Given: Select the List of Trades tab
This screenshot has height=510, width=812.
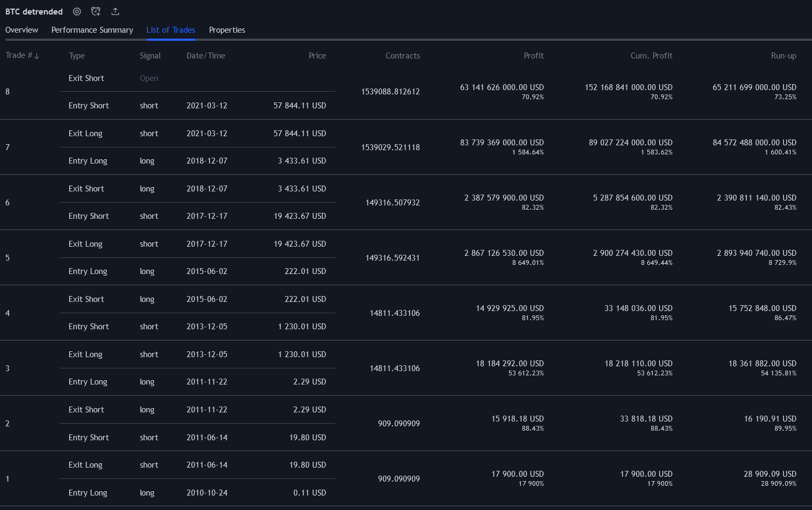Looking at the screenshot, I should tap(171, 30).
